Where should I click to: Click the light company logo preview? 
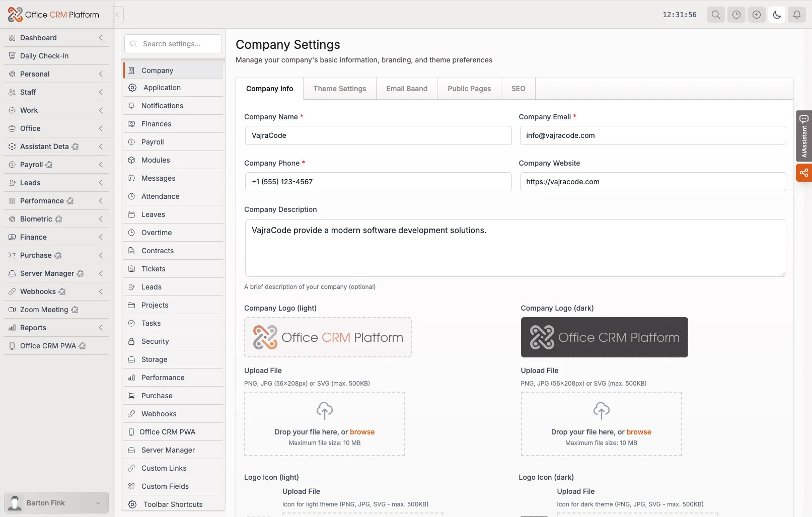point(328,337)
